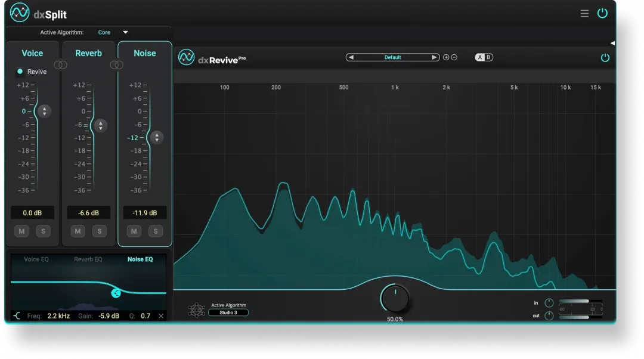Screen dimensions: 644x359
Task: Click the 50.0% amount knob
Action: pyautogui.click(x=395, y=299)
